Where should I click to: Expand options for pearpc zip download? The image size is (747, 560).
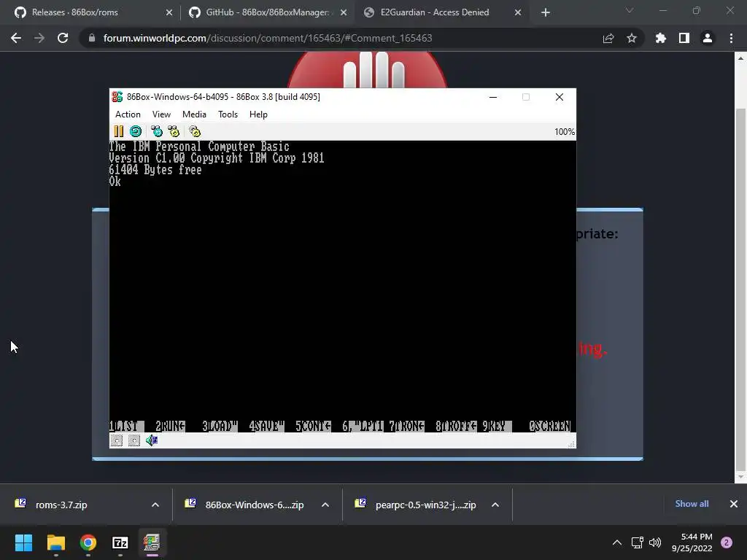pos(495,505)
